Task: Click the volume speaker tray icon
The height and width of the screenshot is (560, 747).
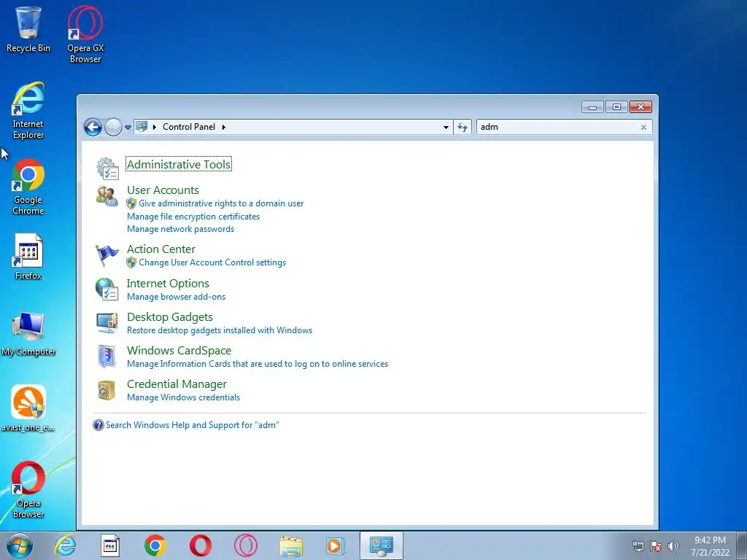Action: tap(673, 546)
